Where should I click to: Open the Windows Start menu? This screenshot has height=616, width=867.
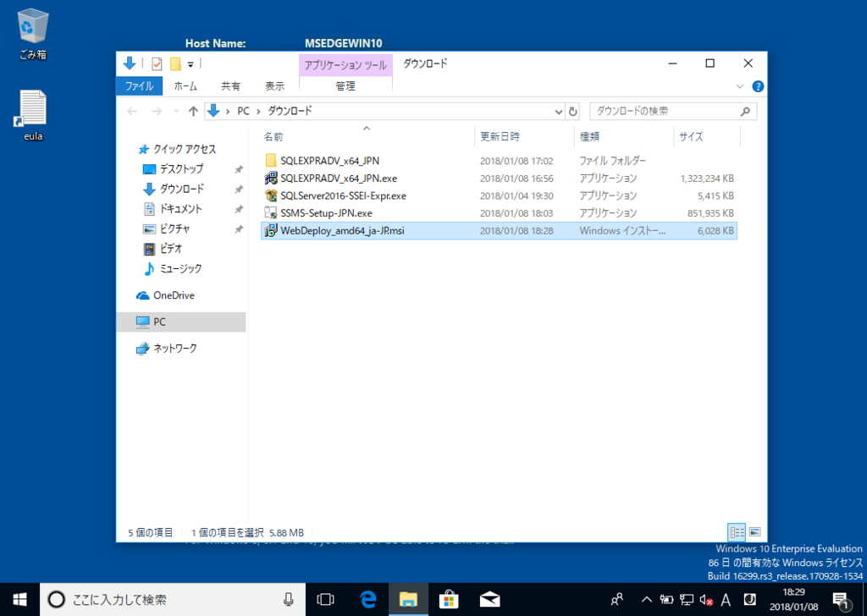20,599
